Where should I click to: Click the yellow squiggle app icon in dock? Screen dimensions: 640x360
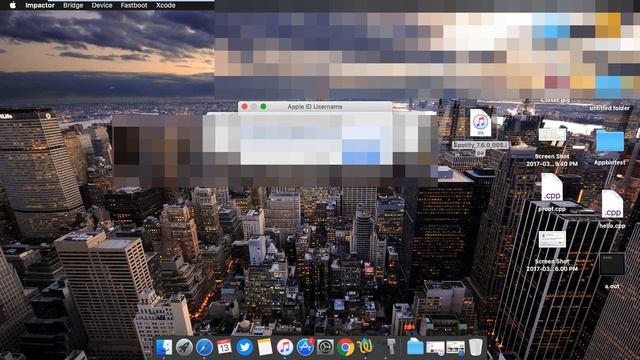[x=365, y=347]
